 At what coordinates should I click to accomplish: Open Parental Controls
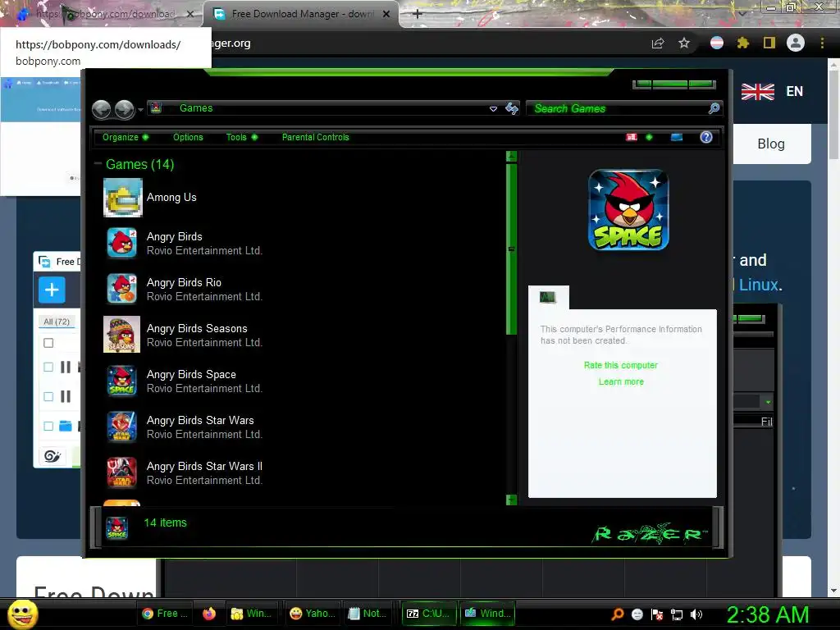tap(316, 137)
